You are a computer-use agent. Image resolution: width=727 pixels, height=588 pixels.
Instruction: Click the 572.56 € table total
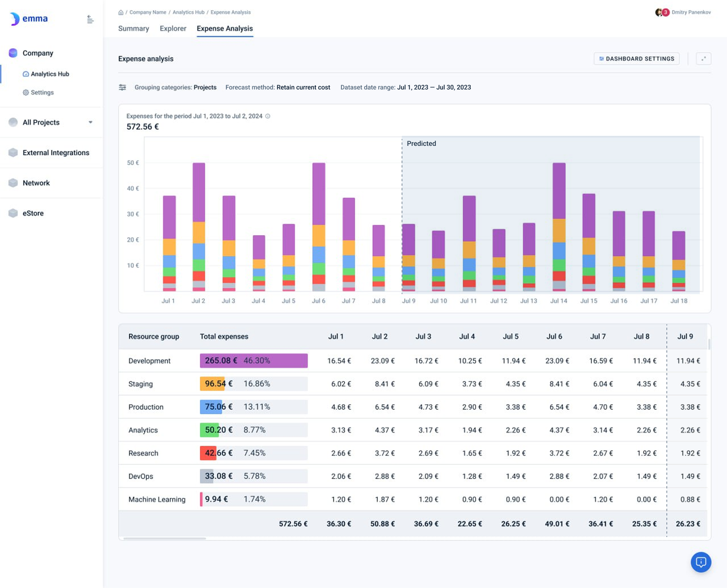pos(293,524)
